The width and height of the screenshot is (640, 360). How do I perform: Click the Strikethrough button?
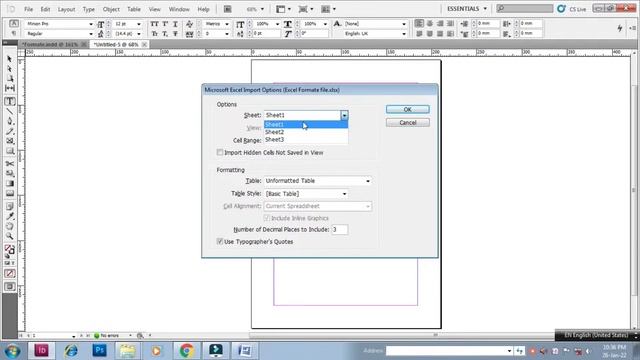[175, 34]
